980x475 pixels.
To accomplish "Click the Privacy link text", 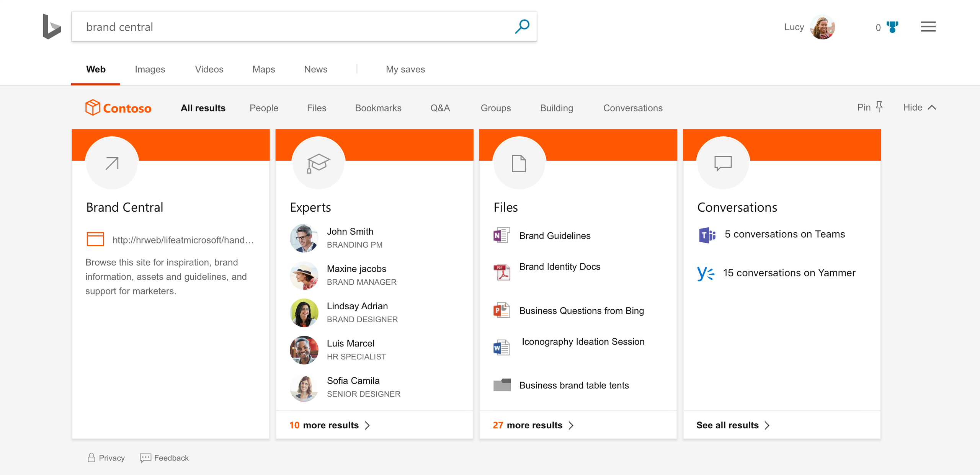I will (112, 458).
